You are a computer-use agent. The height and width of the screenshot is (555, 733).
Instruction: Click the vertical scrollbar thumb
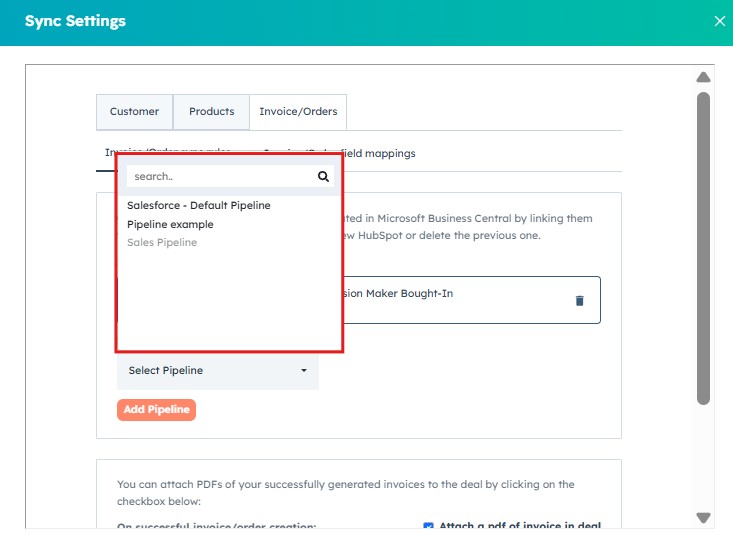[x=703, y=248]
